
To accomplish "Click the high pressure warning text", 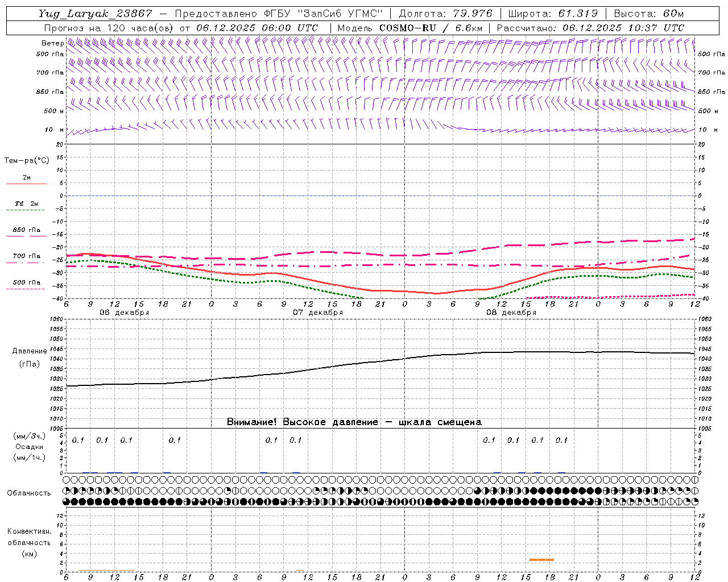I will point(354,422).
